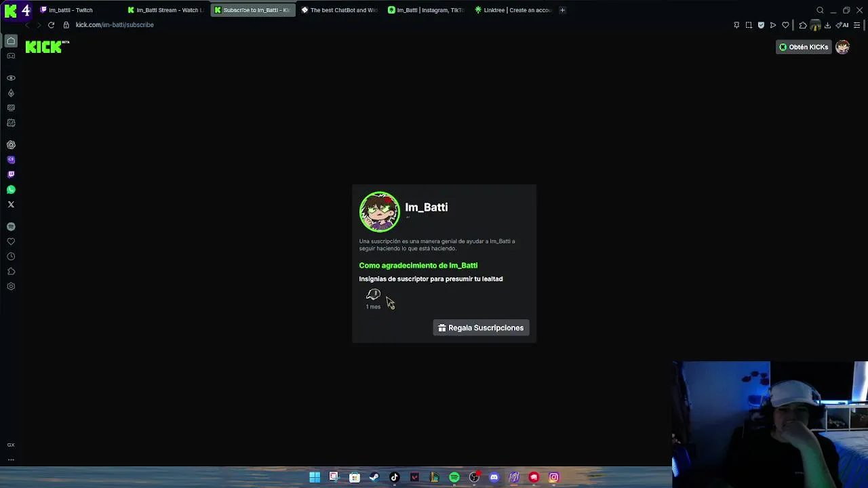This screenshot has height=488, width=868.
Task: Open Valorant from the taskbar
Action: coord(414,478)
